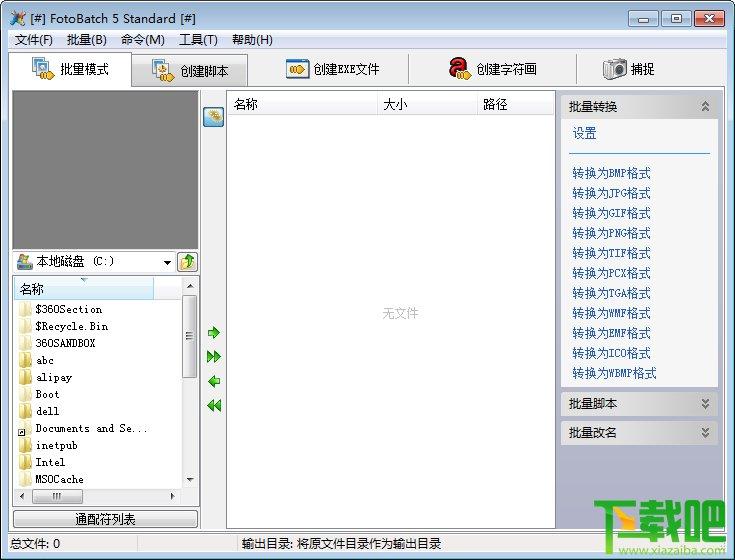Viewport: 735px width, 560px height.
Task: Click the create ASCII art icon
Action: point(459,68)
